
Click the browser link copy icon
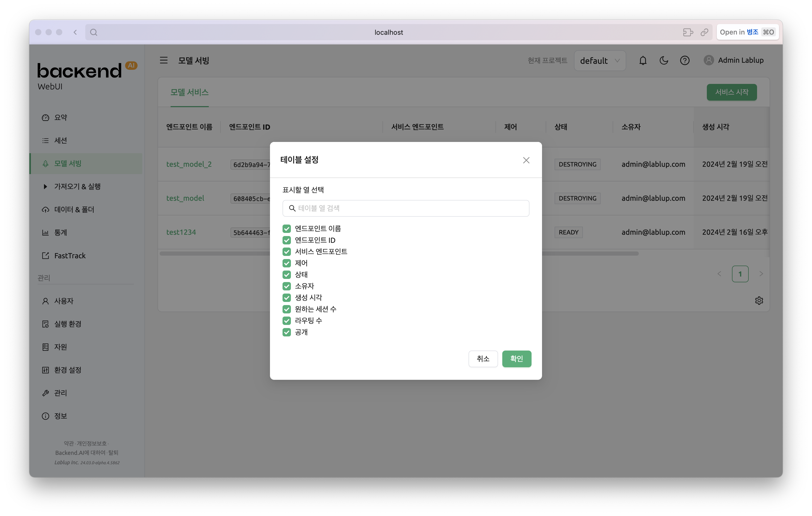pos(704,32)
